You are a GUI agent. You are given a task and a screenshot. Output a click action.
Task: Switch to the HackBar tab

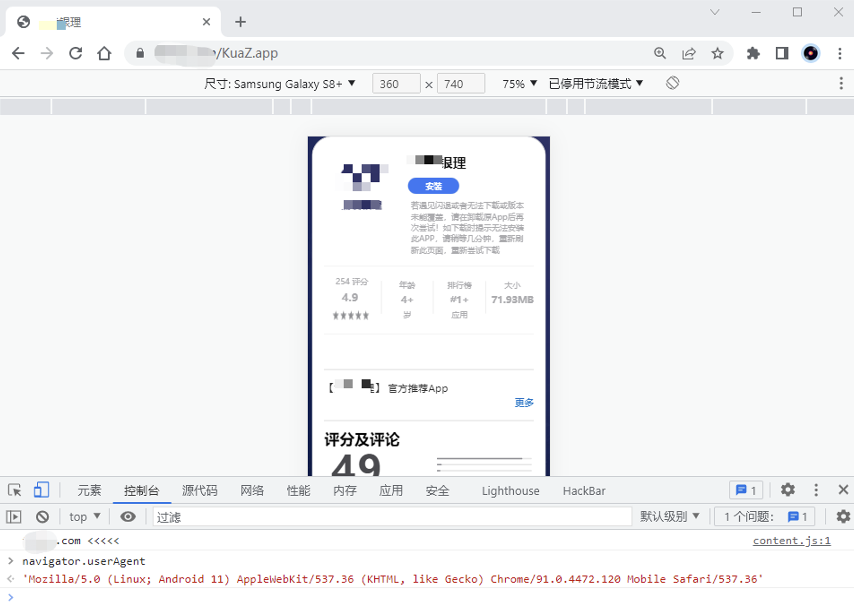coord(584,490)
